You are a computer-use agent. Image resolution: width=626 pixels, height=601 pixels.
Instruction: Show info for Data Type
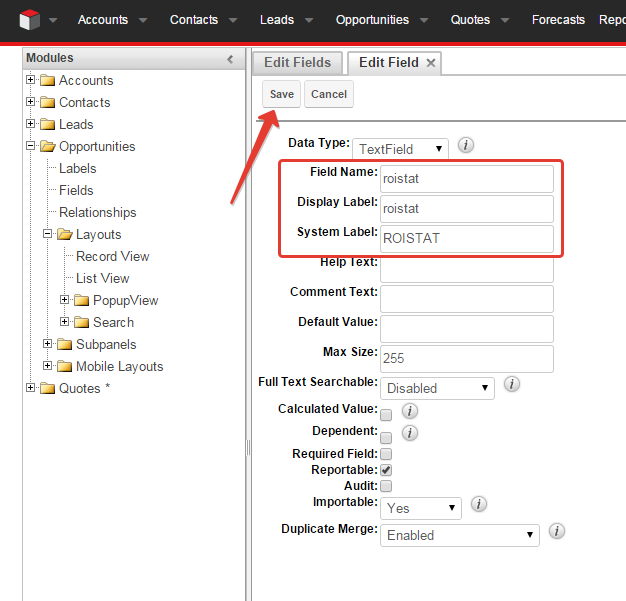tap(466, 145)
